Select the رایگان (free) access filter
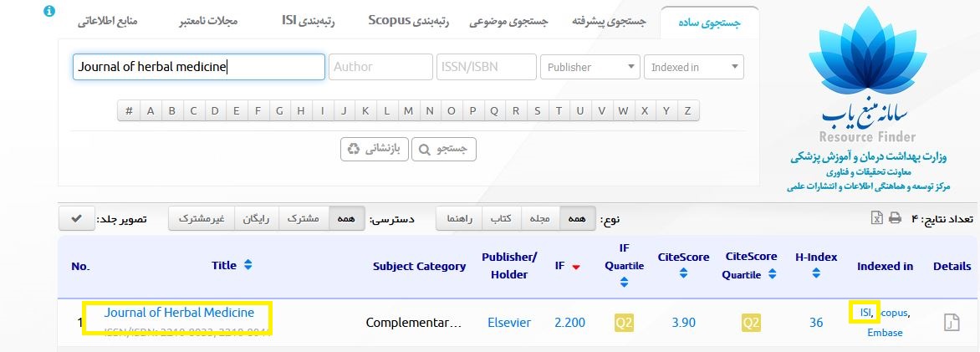This screenshot has height=352, width=980. (256, 218)
